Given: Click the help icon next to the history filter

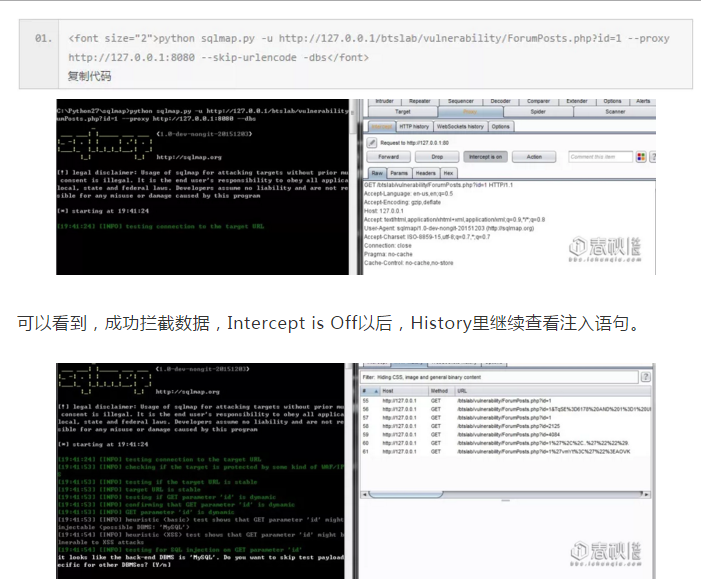Looking at the screenshot, I should (x=645, y=377).
